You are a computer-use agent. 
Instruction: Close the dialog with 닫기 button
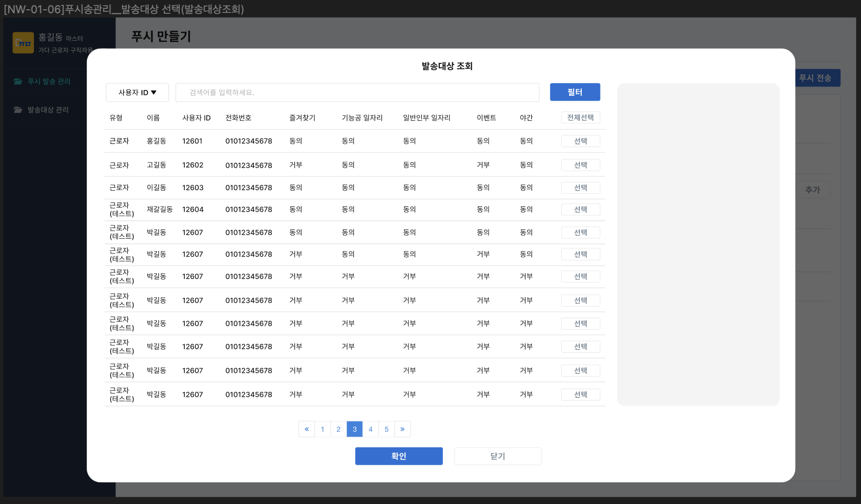coord(498,456)
